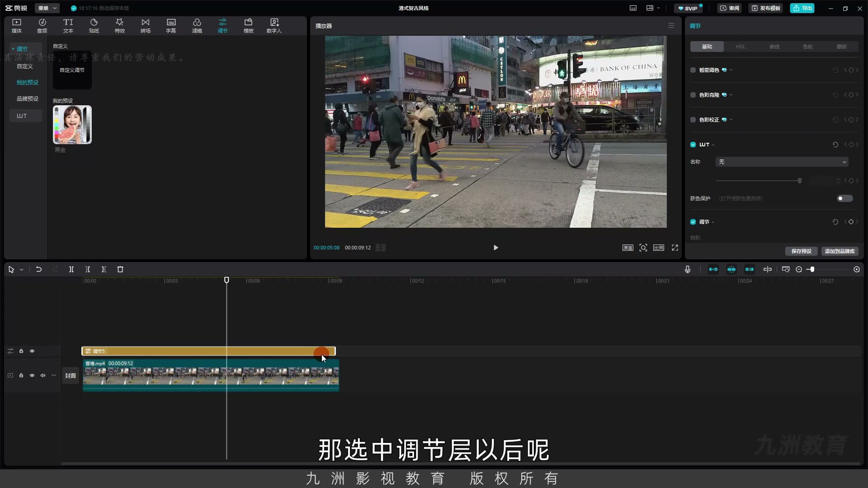
Task: Click the undo arrow in timeline toolbar
Action: tap(39, 269)
